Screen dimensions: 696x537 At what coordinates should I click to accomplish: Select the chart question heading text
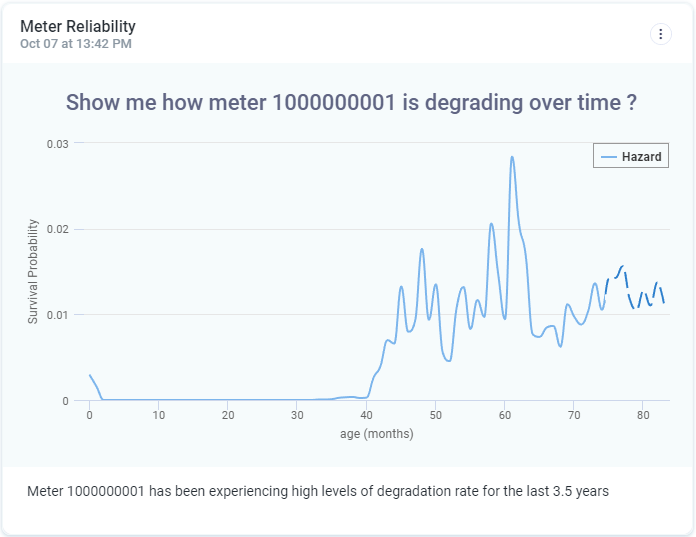point(351,102)
